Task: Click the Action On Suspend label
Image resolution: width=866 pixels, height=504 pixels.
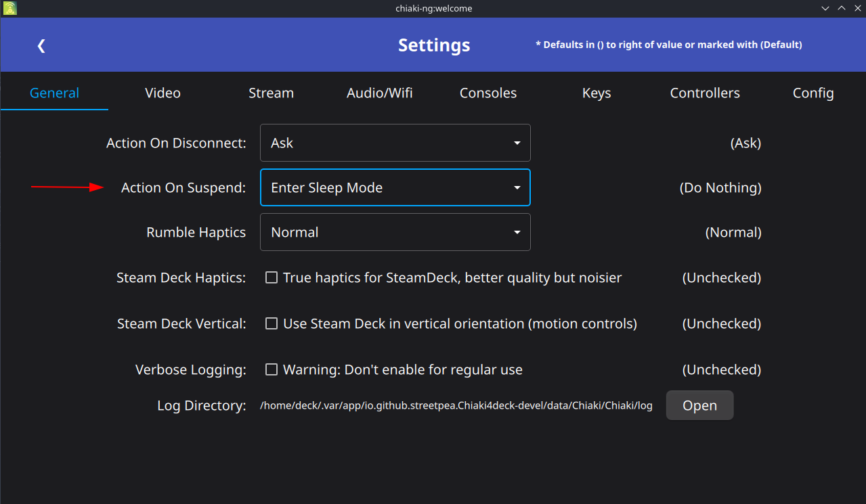Action: pos(183,187)
